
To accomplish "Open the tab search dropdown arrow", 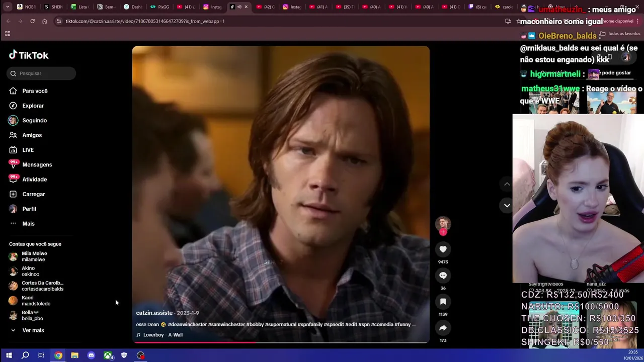I will point(8,7).
